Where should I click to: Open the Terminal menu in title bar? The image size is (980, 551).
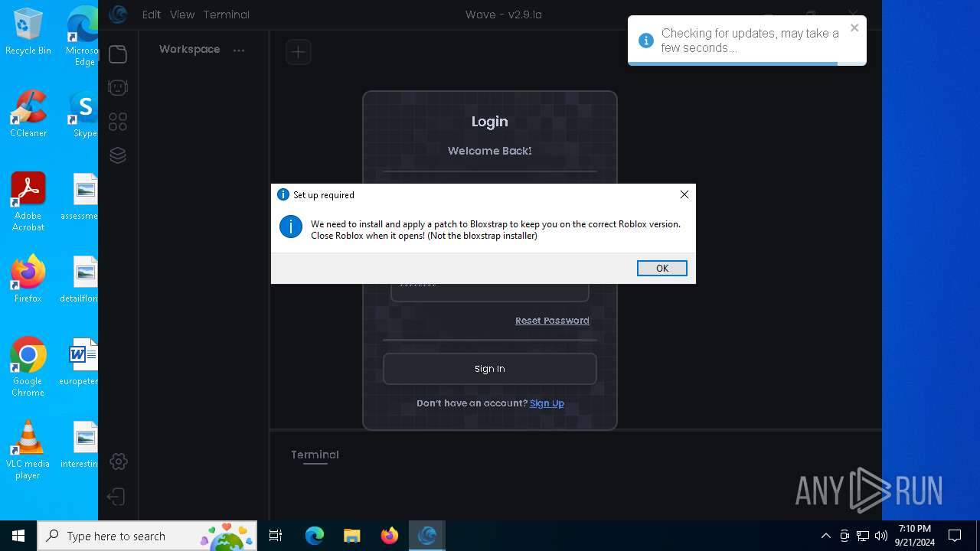[x=227, y=15]
